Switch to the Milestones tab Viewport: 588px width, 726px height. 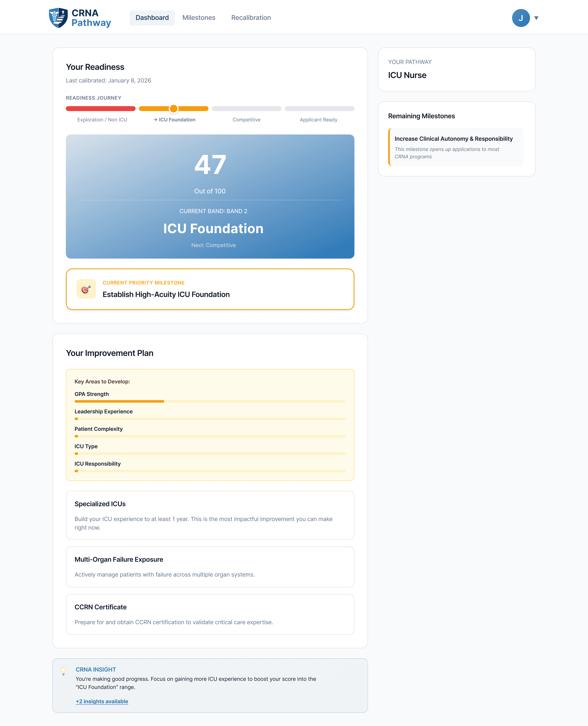pos(199,18)
